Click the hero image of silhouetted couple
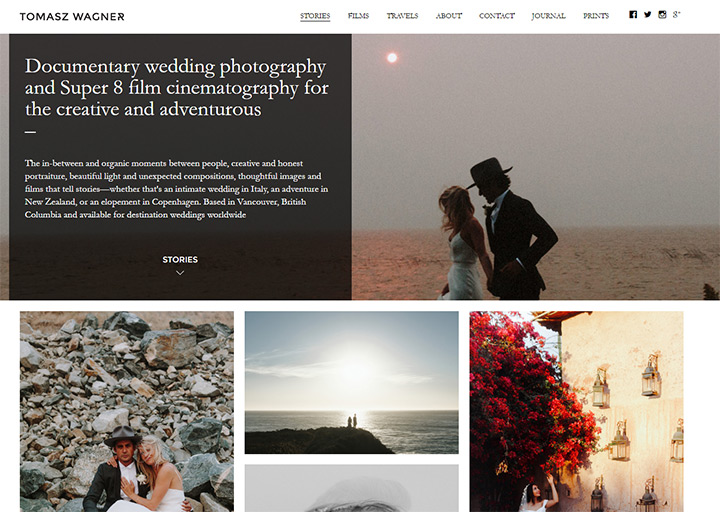This screenshot has height=512, width=720. click(x=535, y=167)
